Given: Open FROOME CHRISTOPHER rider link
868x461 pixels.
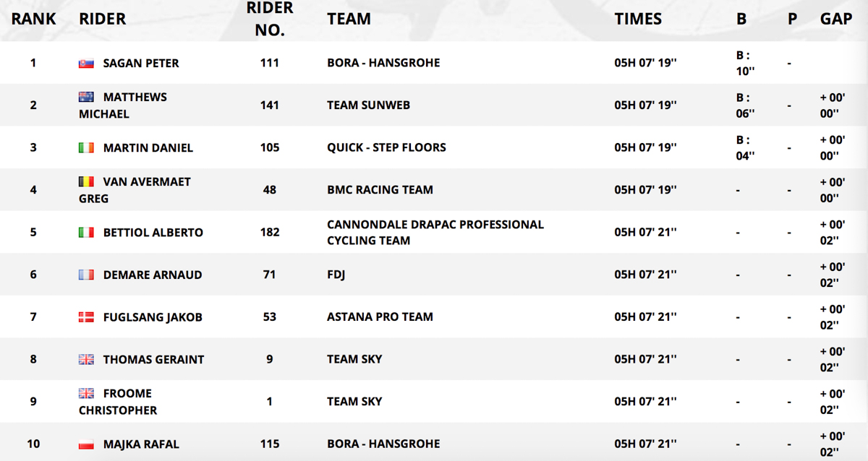Looking at the screenshot, I should click(x=118, y=402).
